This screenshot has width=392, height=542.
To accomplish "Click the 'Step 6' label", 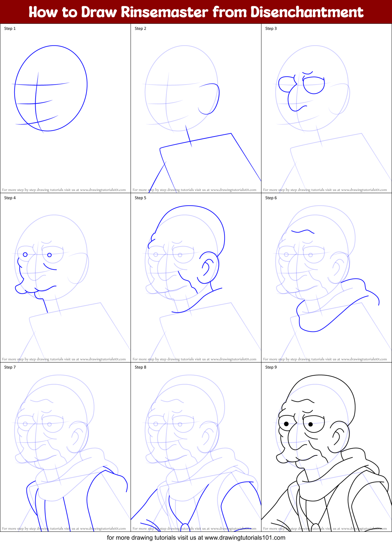I will [271, 198].
